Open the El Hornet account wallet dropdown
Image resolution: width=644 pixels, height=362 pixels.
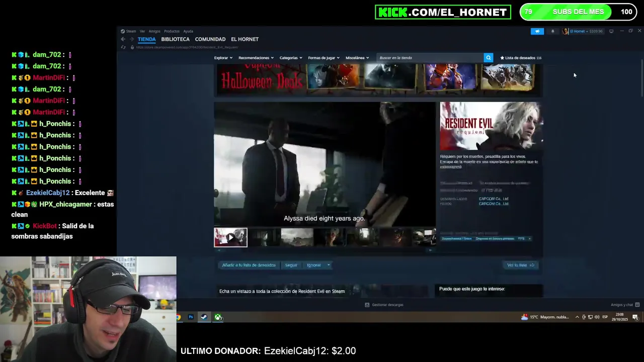587,31
